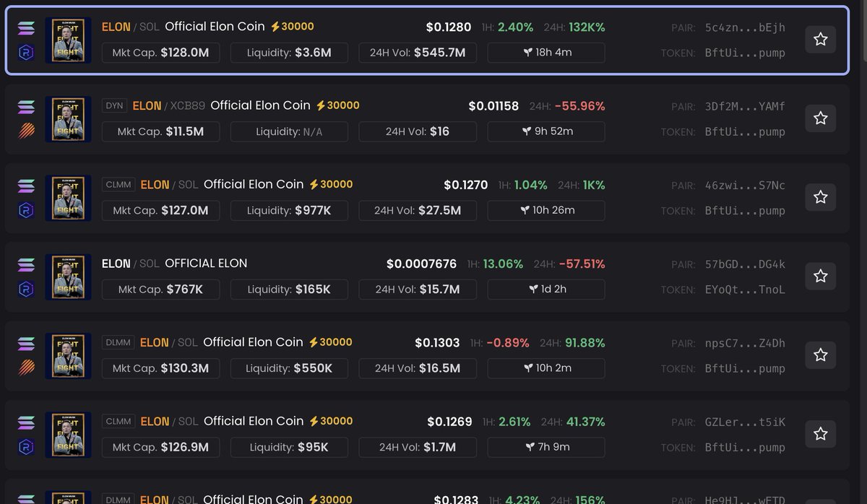Screen dimensions: 867x504
Task: Click 24H change -55.96%
Action: [x=579, y=106]
